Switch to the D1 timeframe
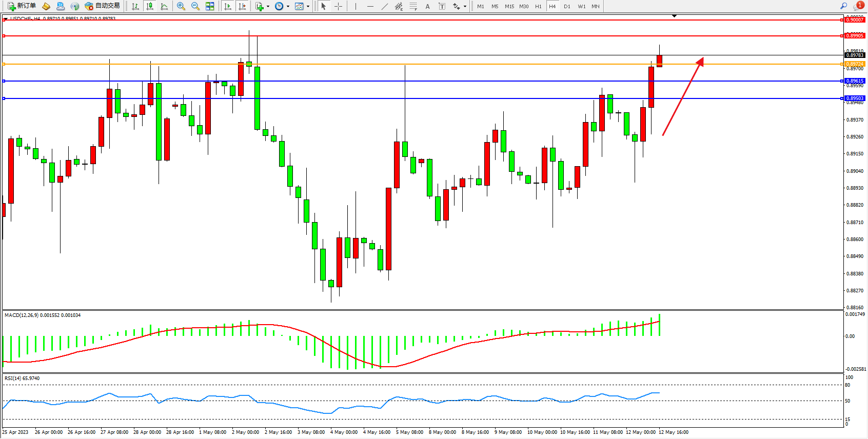 (567, 6)
